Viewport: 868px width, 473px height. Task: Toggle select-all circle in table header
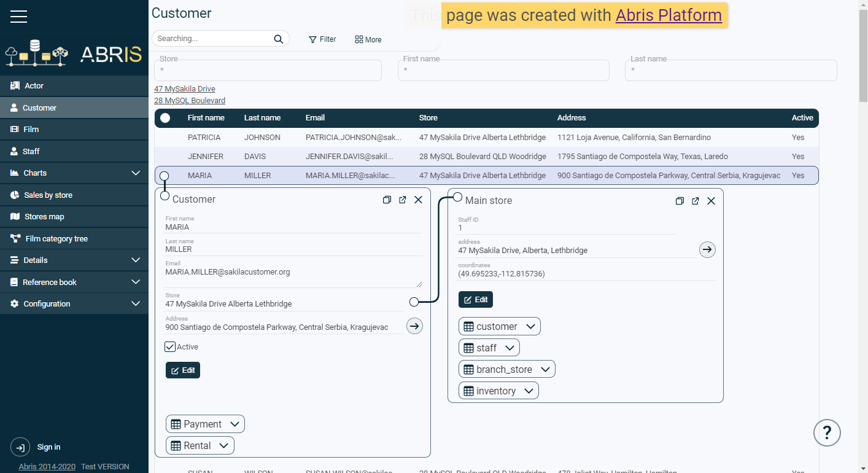pyautogui.click(x=165, y=118)
